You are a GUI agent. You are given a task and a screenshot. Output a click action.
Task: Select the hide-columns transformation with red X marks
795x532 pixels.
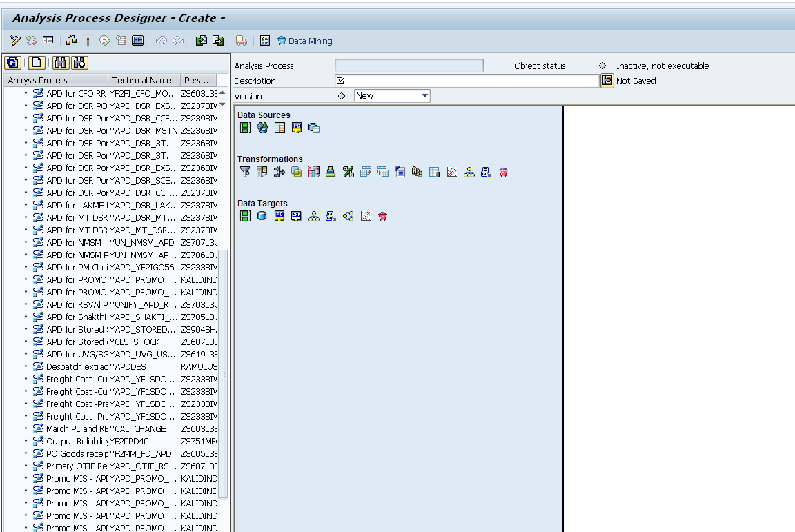point(314,172)
